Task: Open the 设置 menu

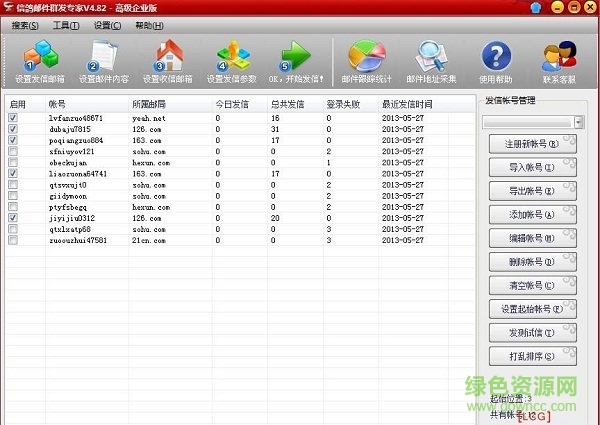Action: (107, 25)
